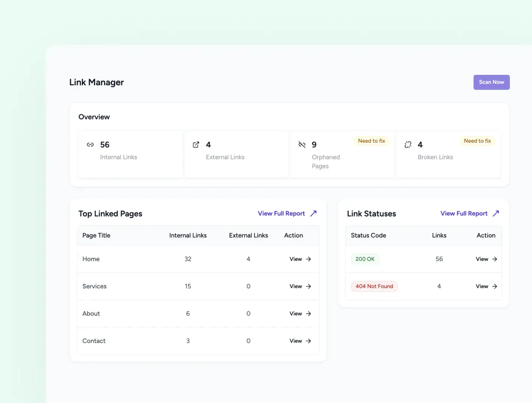This screenshot has height=403, width=532.
Task: Click the value 32 in Home row
Action: pyautogui.click(x=188, y=259)
